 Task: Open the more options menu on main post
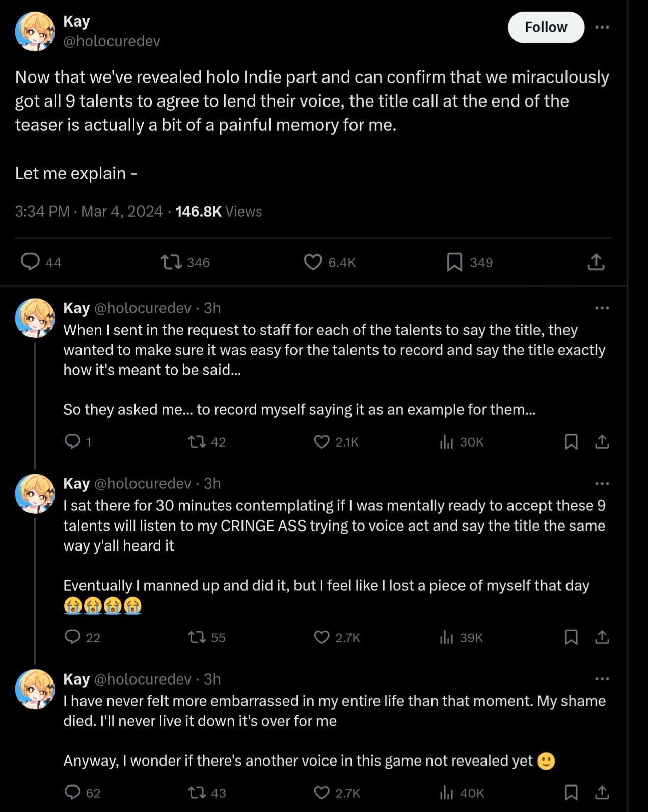click(x=602, y=28)
